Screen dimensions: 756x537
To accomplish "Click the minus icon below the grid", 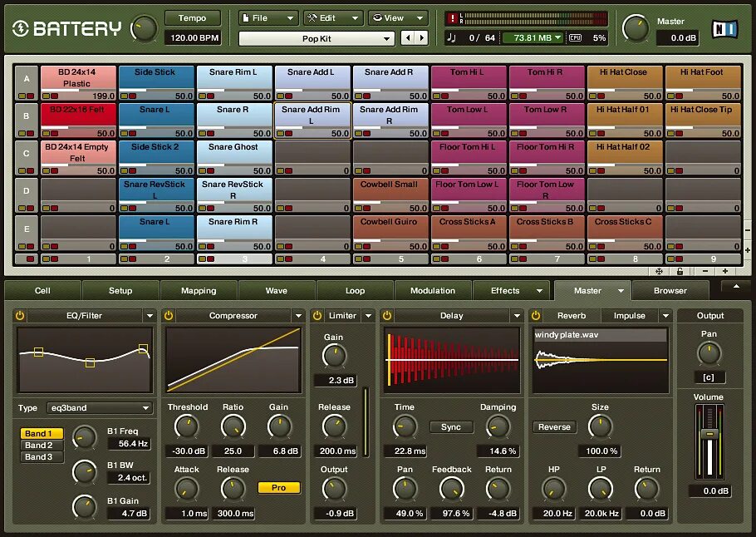I will point(704,271).
